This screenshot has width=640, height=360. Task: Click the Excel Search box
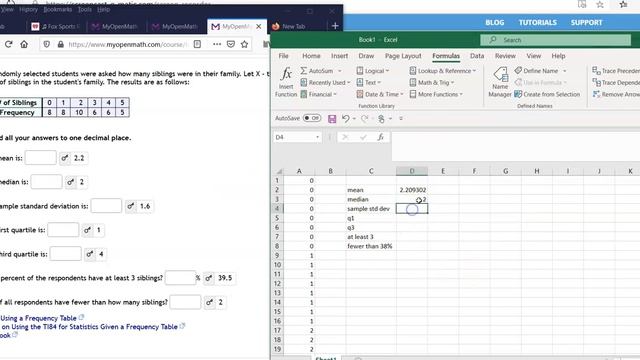555,40
